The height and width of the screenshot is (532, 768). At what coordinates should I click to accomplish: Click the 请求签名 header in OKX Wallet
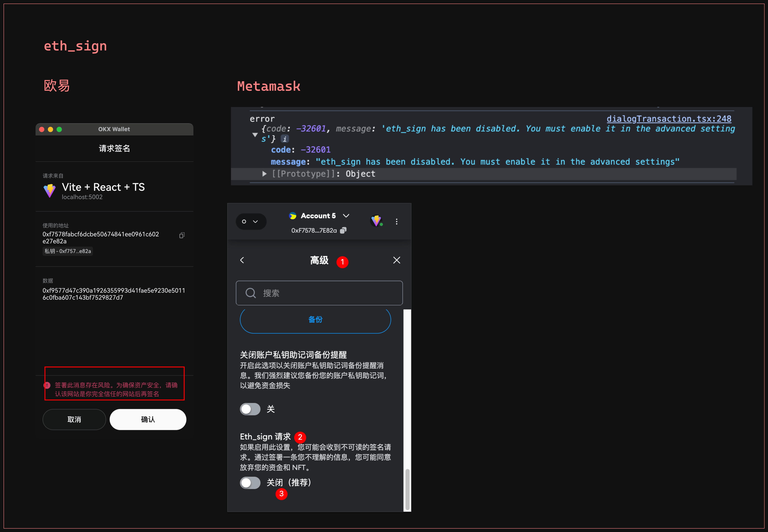114,149
